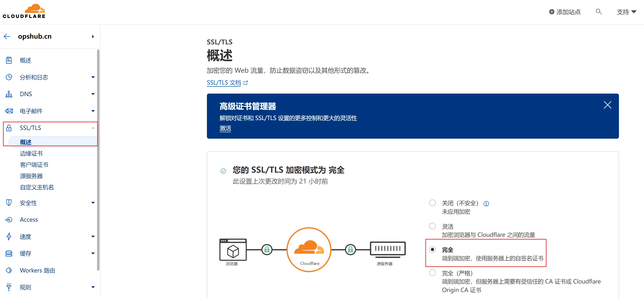Open the 客户端证书 submenu item
Screen dimensions: 644x298
click(x=34, y=164)
